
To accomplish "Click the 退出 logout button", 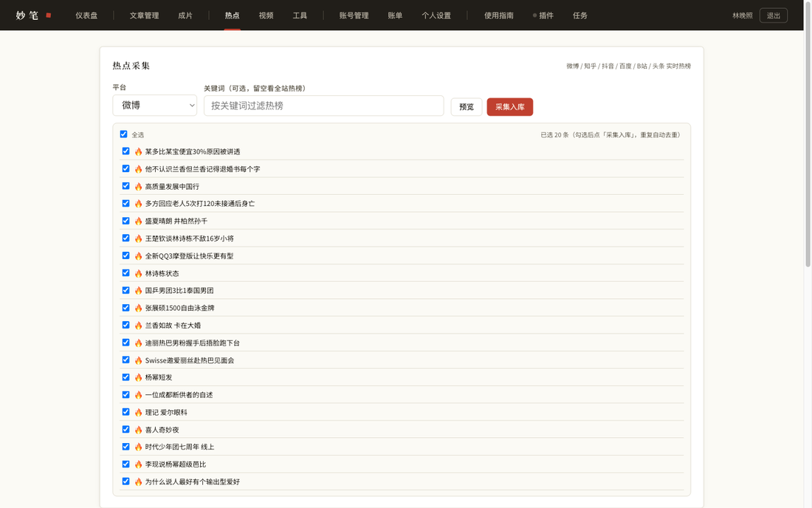I will 773,16.
